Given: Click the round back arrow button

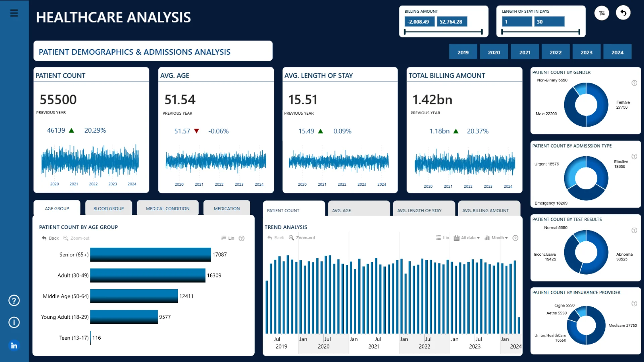Looking at the screenshot, I should tap(623, 13).
